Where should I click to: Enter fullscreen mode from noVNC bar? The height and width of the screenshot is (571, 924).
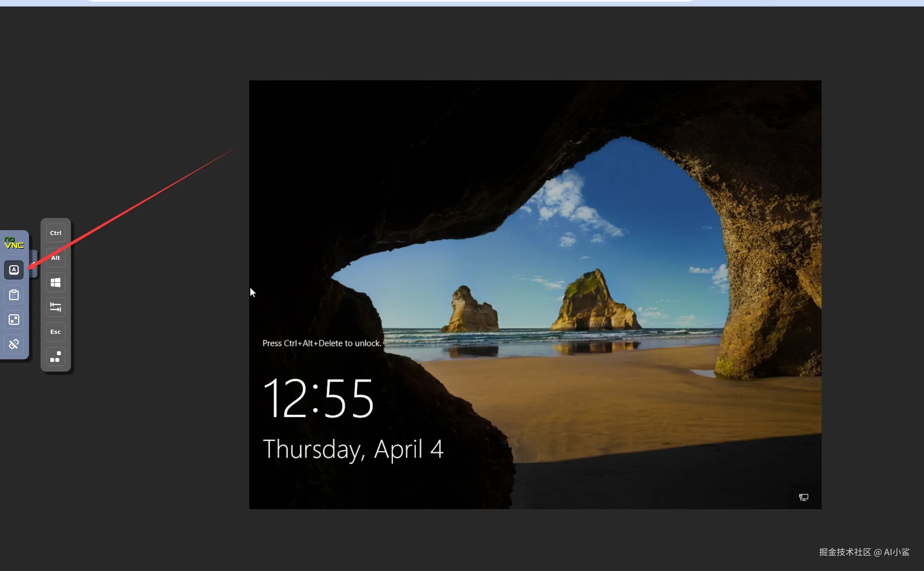14,320
